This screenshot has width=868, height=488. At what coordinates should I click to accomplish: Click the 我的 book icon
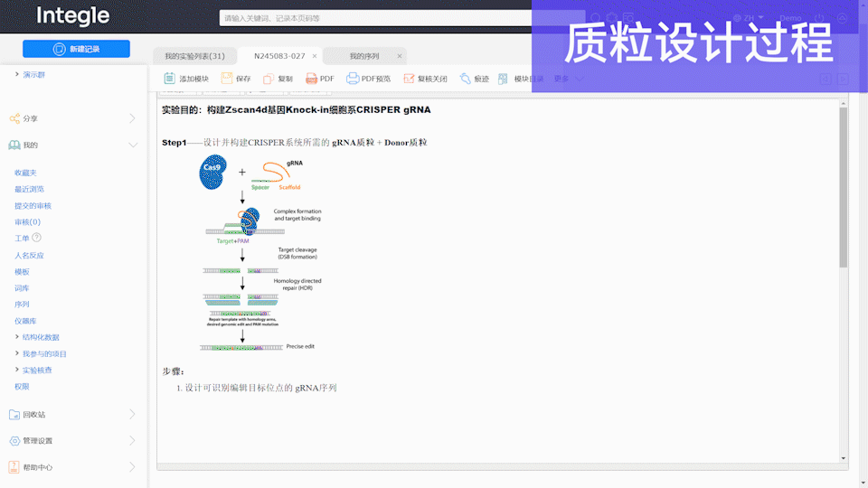click(14, 145)
